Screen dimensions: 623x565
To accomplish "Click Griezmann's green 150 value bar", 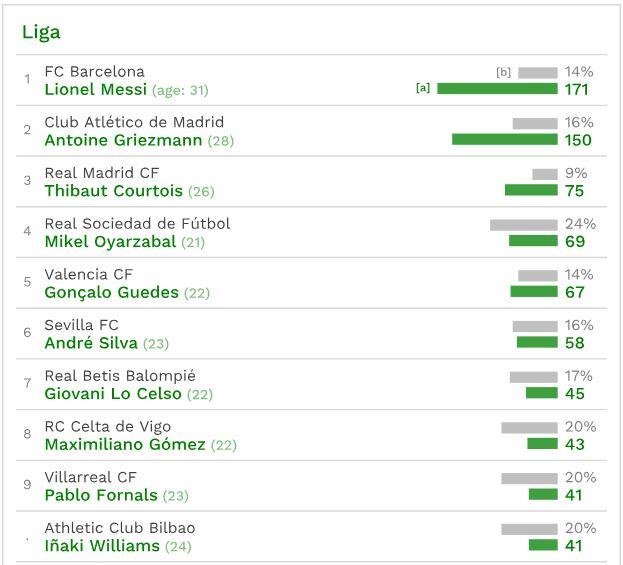I will pyautogui.click(x=504, y=140).
